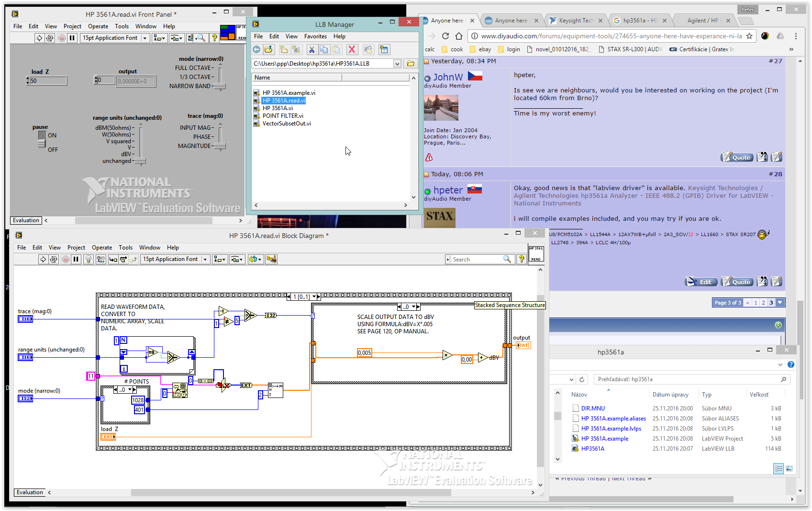This screenshot has height=511, width=812.
Task: Click JohnW username link
Action: (448, 77)
